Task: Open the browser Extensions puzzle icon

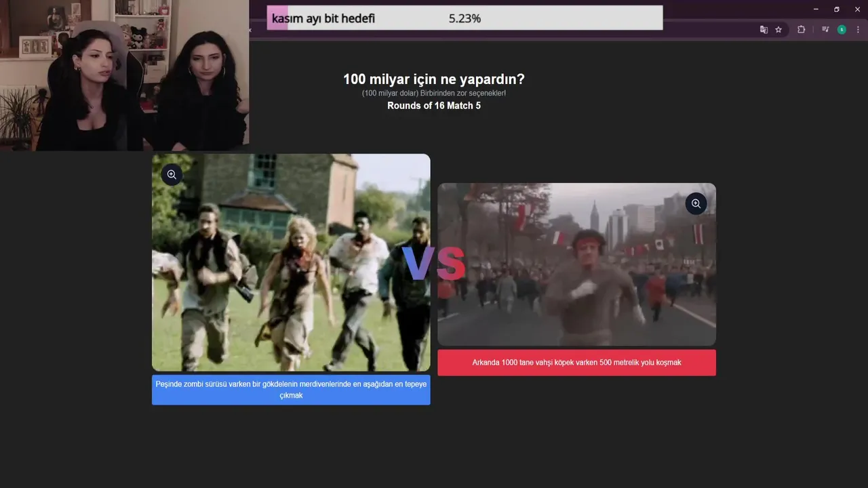Action: pyautogui.click(x=801, y=30)
